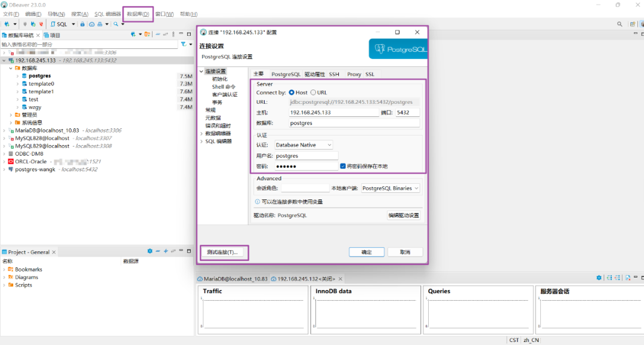Open dropdown arrow next to filter funnel icon

[x=191, y=44]
